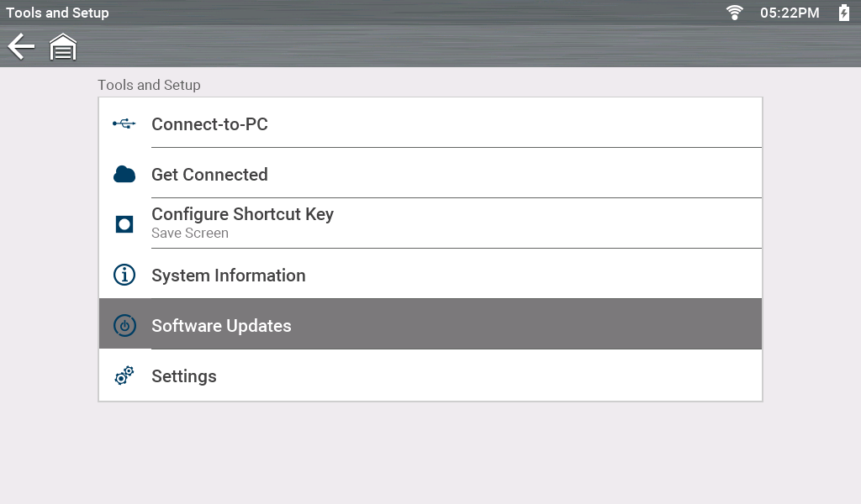This screenshot has width=861, height=504.
Task: Click the Tools and Setup title bar text
Action: tap(57, 13)
